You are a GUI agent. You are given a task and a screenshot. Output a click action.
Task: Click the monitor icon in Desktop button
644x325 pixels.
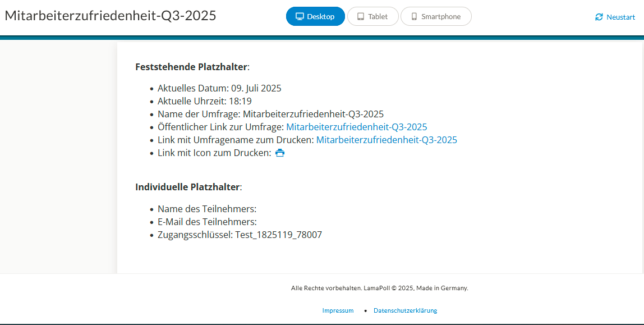[300, 17]
